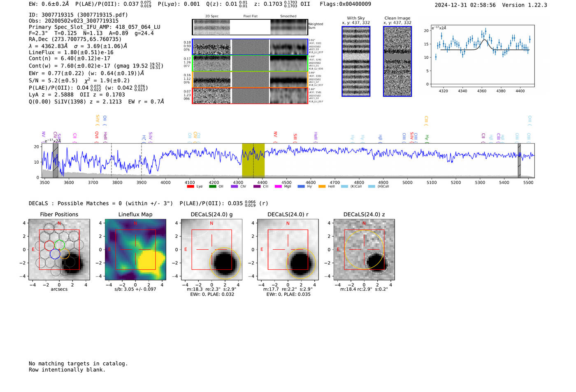Open the DECaLS(24.0) z image
This screenshot has height=392, width=576.
point(364,249)
